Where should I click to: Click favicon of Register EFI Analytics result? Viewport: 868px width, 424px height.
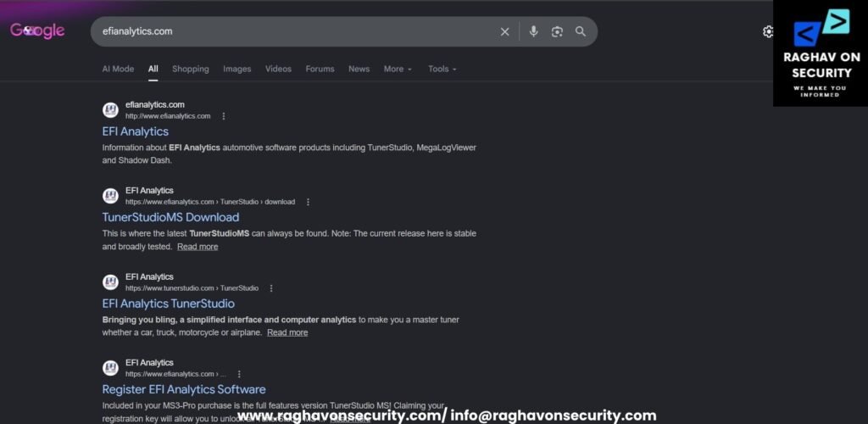pos(111,368)
